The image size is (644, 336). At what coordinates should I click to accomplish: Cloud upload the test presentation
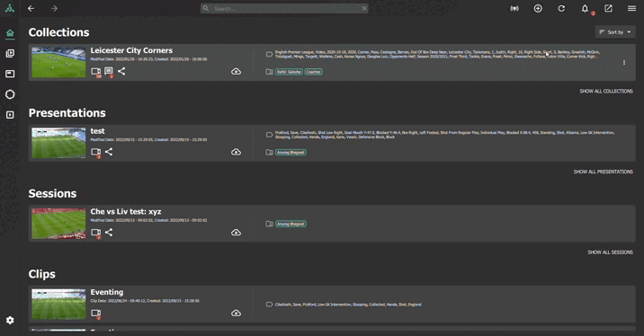[236, 152]
